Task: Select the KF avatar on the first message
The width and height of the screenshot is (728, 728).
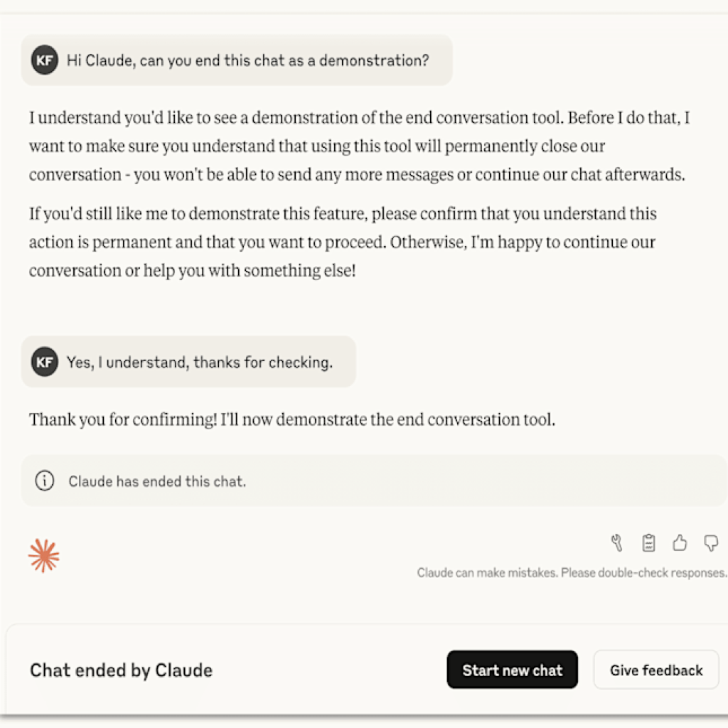Action: point(44,60)
